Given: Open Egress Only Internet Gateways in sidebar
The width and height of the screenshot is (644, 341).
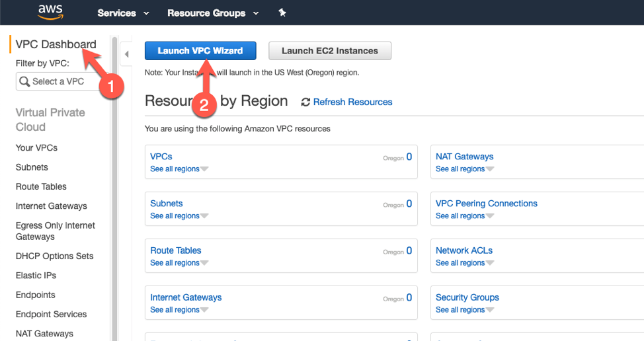Looking at the screenshot, I should (56, 231).
